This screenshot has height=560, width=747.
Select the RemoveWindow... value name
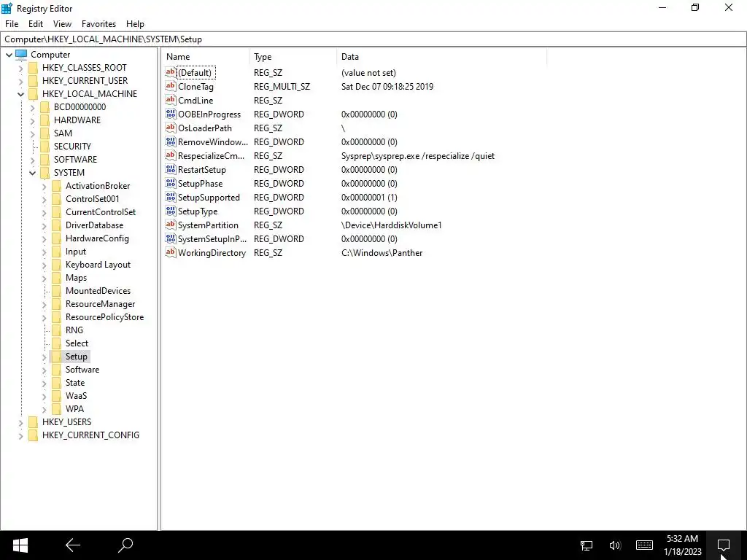pyautogui.click(x=213, y=142)
